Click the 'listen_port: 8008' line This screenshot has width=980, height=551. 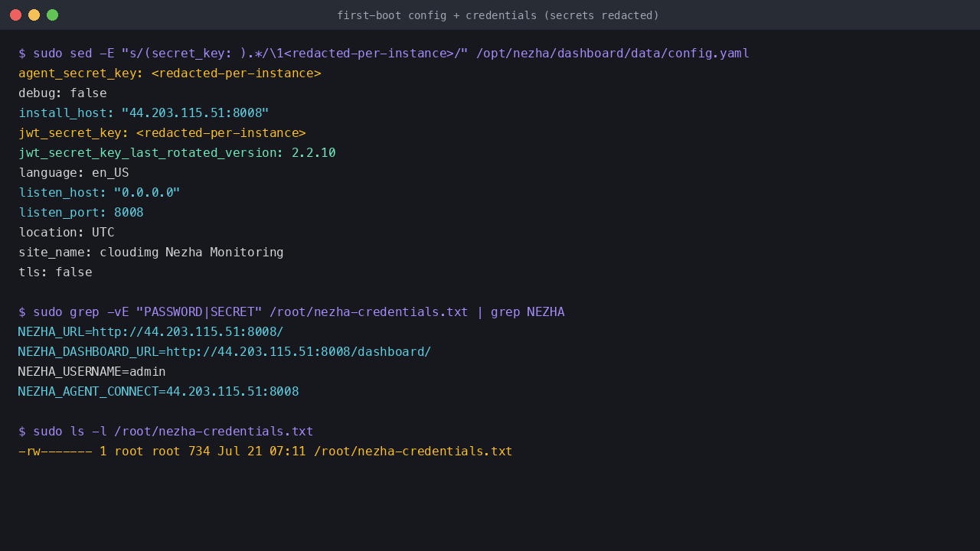coord(81,213)
